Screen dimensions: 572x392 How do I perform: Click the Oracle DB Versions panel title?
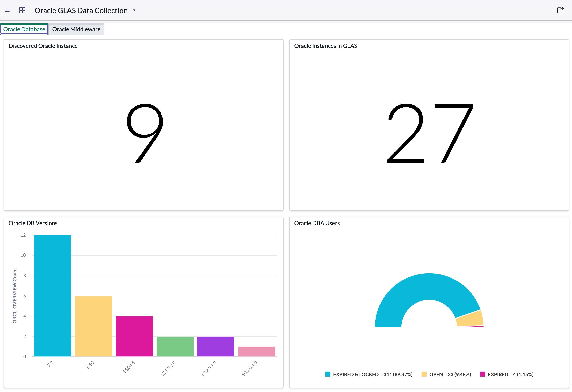click(33, 223)
